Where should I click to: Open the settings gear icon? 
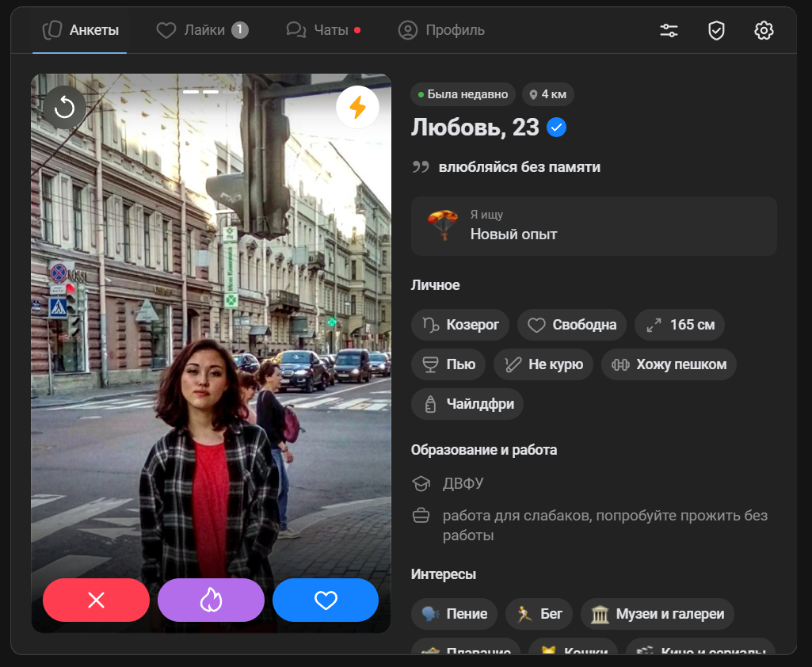764,31
